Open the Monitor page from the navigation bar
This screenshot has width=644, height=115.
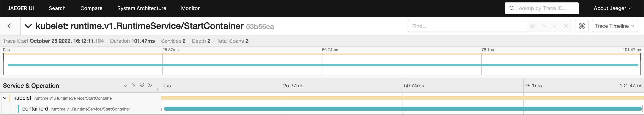point(190,8)
